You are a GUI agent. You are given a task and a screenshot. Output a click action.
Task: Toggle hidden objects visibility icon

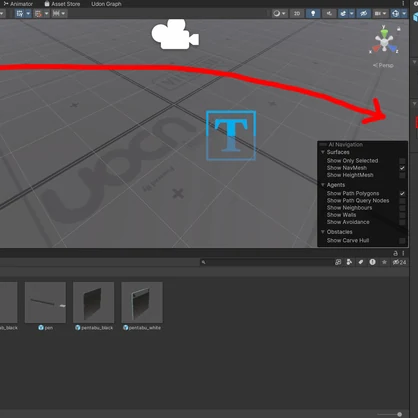(364, 14)
